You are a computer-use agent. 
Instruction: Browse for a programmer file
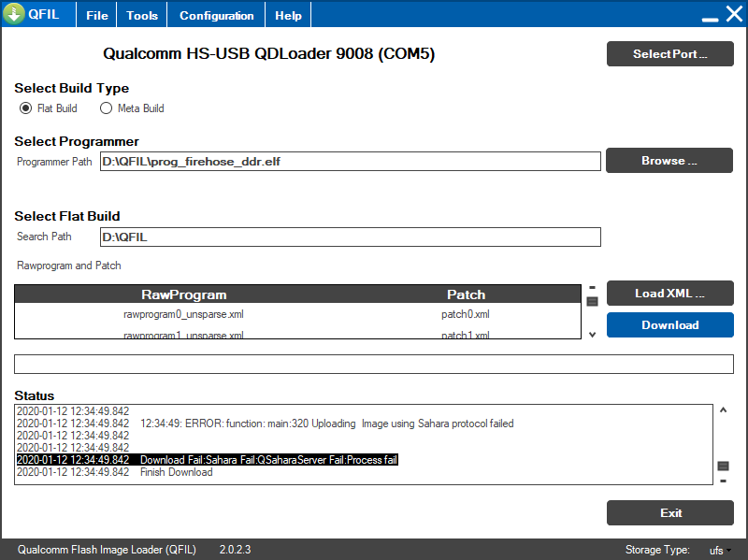669,160
